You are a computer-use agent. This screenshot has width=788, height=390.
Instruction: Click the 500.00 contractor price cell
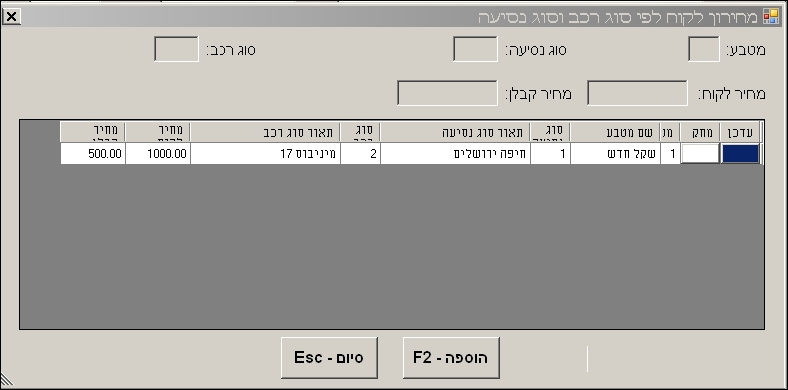(x=93, y=153)
